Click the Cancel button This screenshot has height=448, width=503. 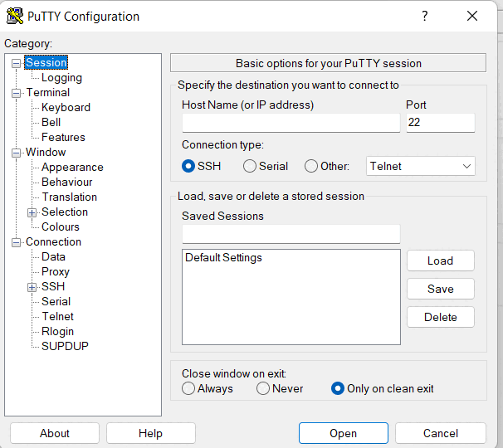(x=441, y=433)
